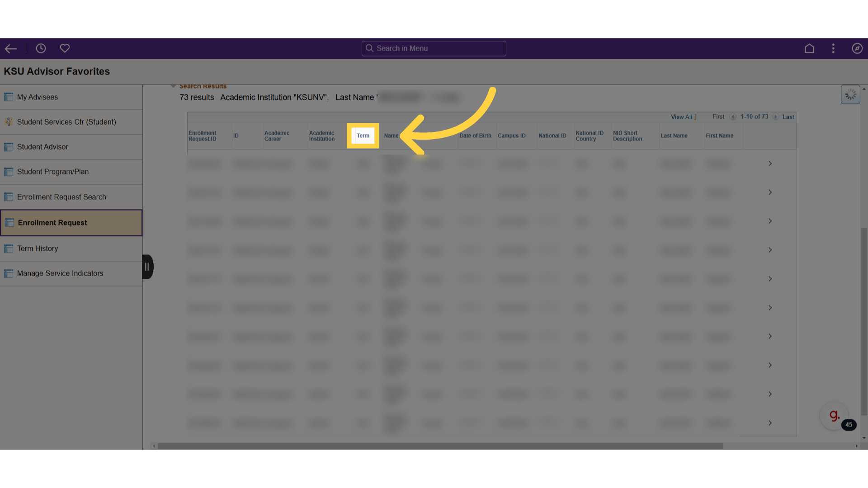868x488 pixels.
Task: Sort by National ID Country column
Action: click(x=589, y=136)
